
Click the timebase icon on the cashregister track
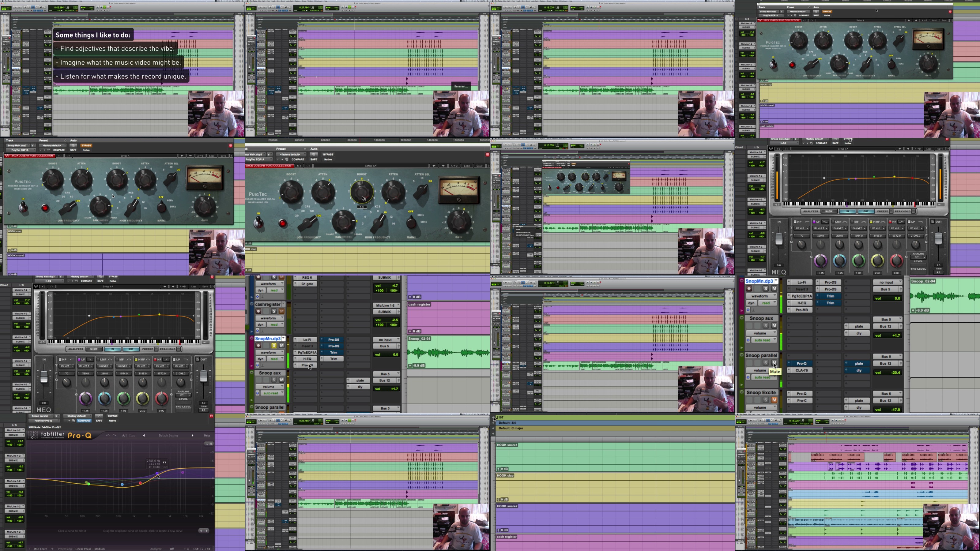(258, 331)
